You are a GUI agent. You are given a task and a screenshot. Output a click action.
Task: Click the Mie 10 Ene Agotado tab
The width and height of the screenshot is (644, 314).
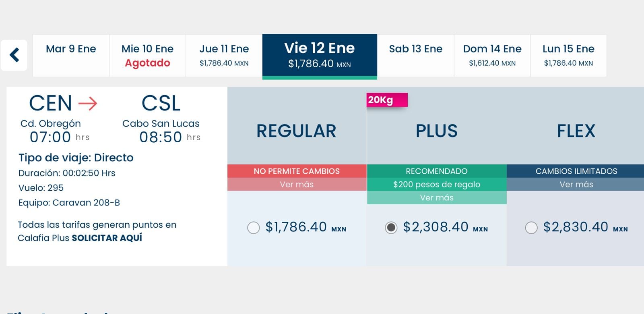(x=147, y=55)
